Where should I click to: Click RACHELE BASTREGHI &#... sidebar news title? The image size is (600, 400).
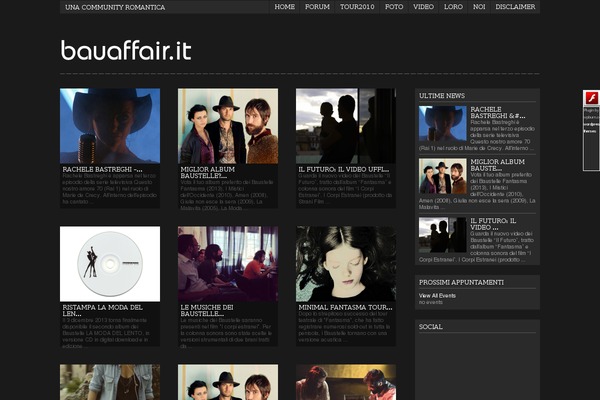(497, 113)
